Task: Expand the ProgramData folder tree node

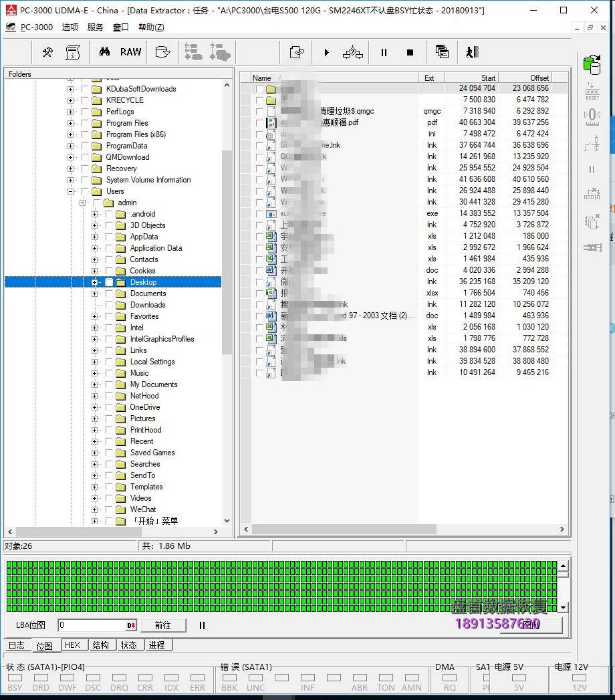Action: [70, 146]
